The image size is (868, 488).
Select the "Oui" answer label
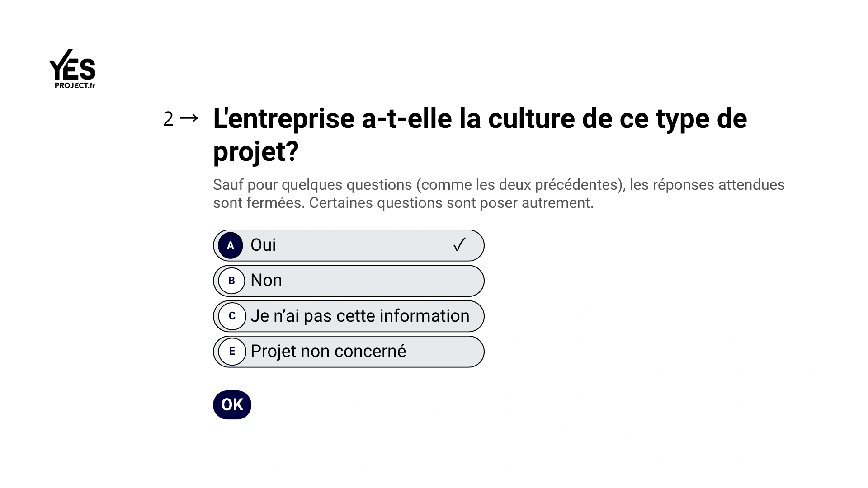pyautogui.click(x=263, y=245)
